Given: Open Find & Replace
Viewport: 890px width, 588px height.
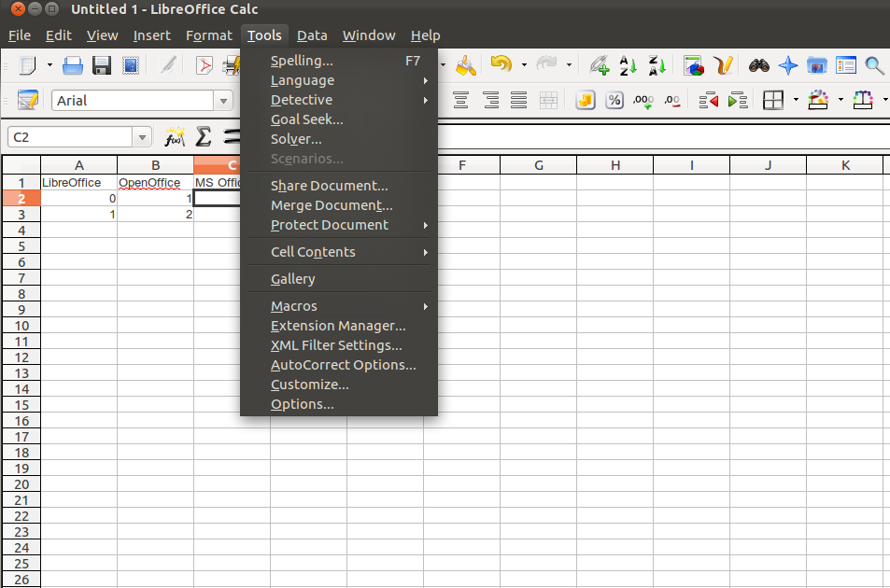Looking at the screenshot, I should point(758,65).
